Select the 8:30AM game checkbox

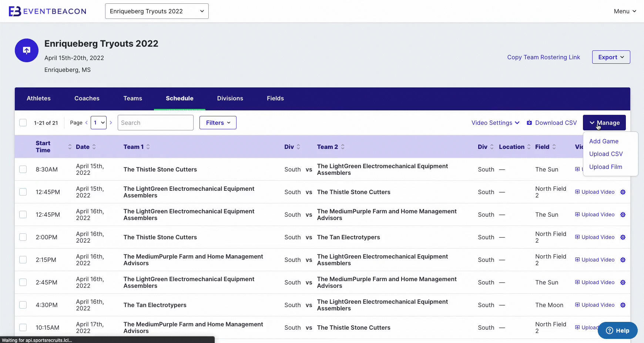pyautogui.click(x=23, y=169)
